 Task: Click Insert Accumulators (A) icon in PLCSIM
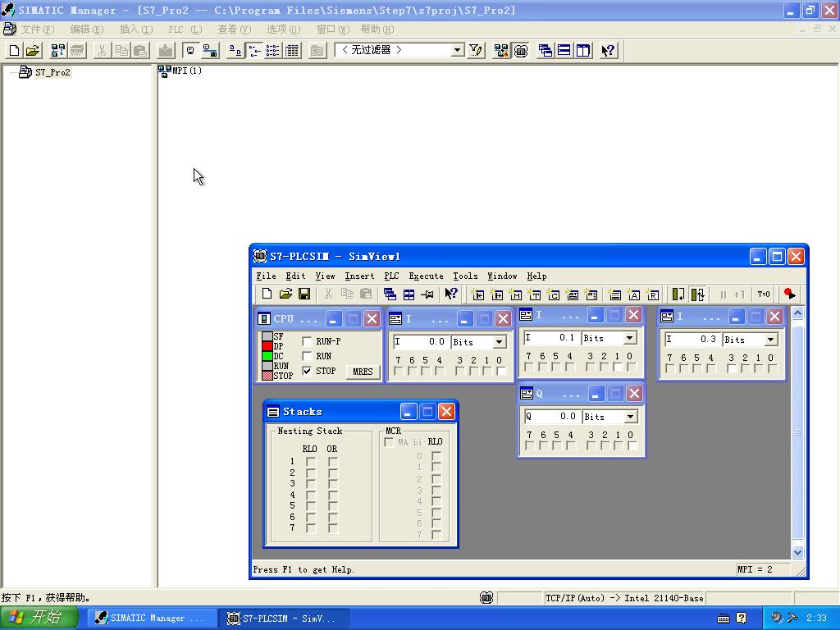tap(634, 294)
